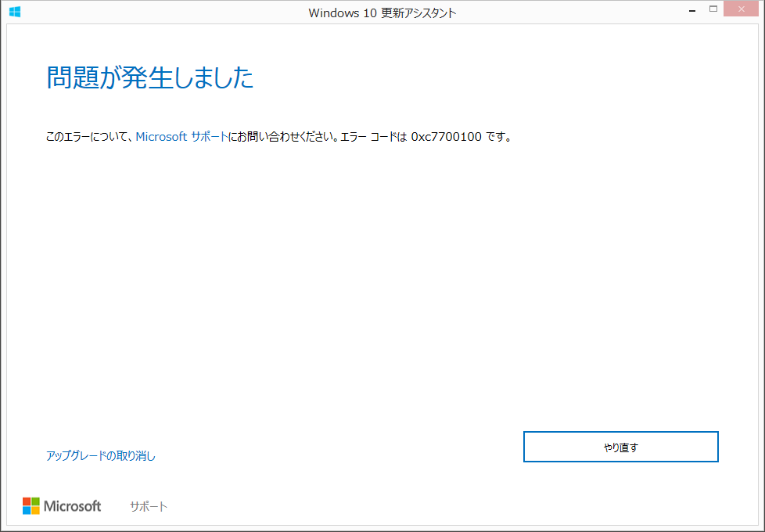Click アップグレードの取り消し link
This screenshot has width=765, height=532.
click(100, 455)
